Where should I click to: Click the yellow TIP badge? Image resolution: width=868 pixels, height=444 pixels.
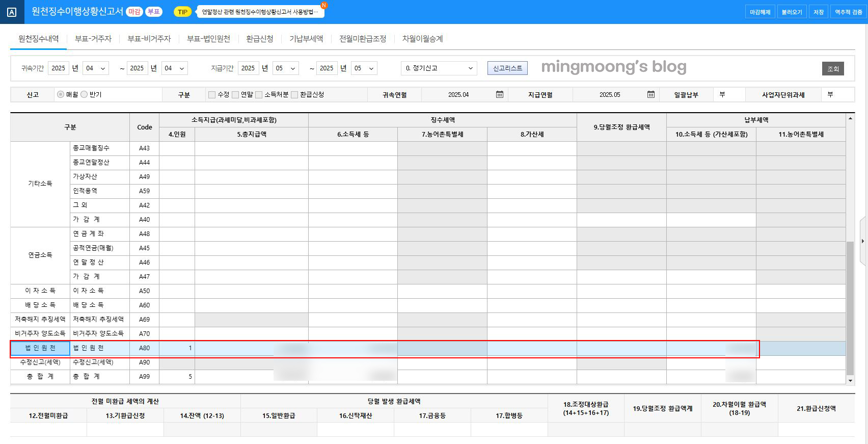tap(182, 12)
